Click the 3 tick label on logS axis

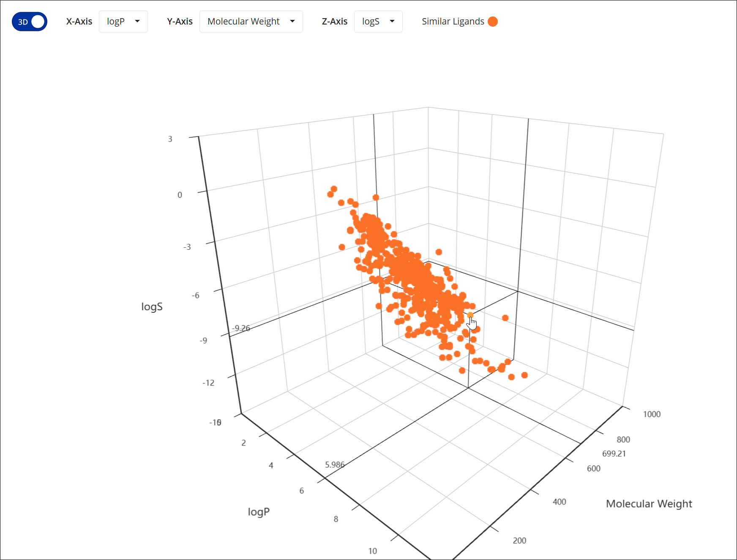coord(170,139)
